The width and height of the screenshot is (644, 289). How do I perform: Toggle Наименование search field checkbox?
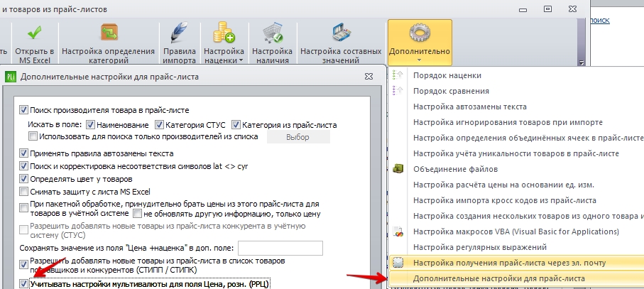click(91, 124)
